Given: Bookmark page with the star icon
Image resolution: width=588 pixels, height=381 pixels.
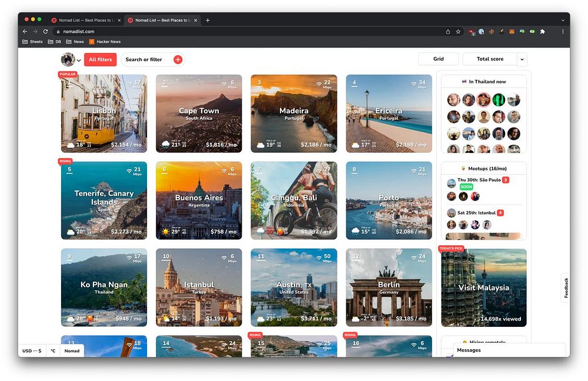Looking at the screenshot, I should (x=458, y=32).
